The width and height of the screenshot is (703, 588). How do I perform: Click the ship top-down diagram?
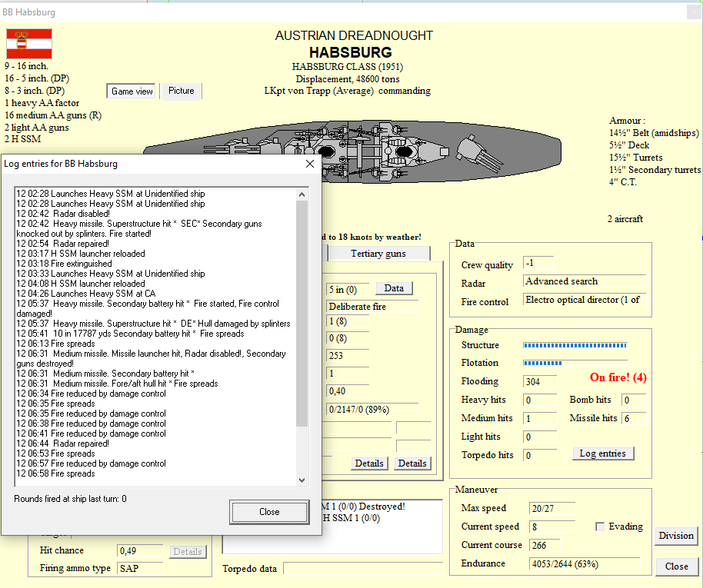click(352, 151)
